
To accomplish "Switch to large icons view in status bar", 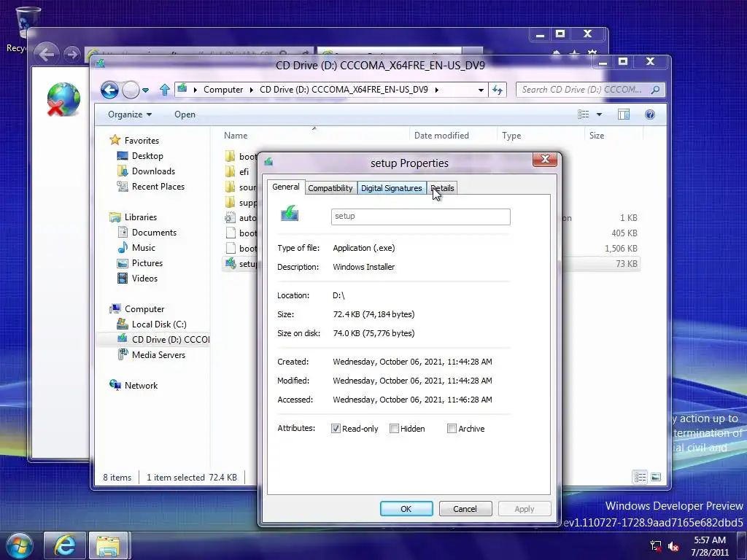I will pos(656,477).
